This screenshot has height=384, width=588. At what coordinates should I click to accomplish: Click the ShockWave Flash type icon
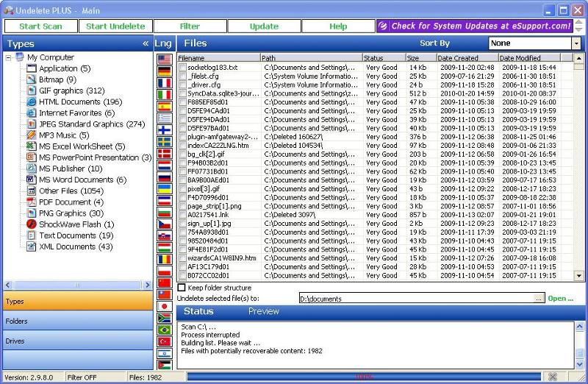[32, 224]
